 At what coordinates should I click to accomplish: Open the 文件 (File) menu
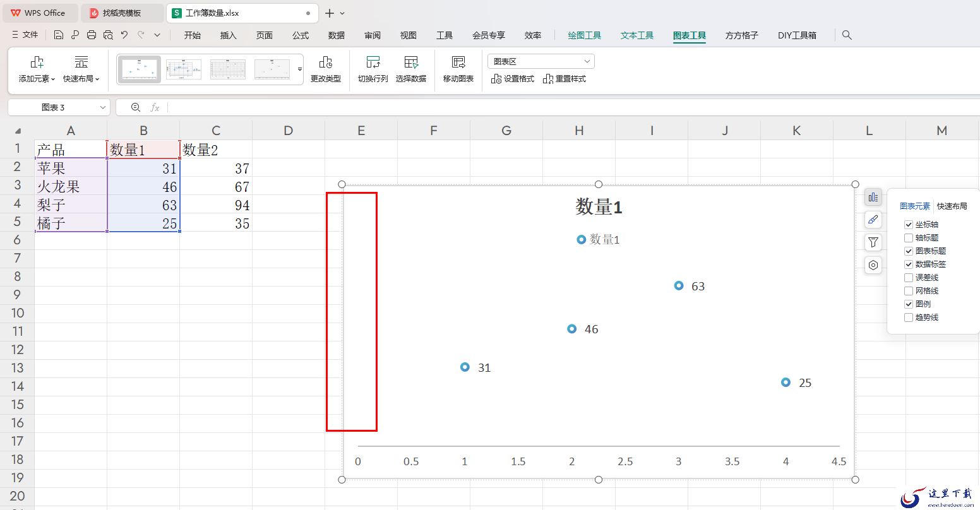tap(25, 35)
